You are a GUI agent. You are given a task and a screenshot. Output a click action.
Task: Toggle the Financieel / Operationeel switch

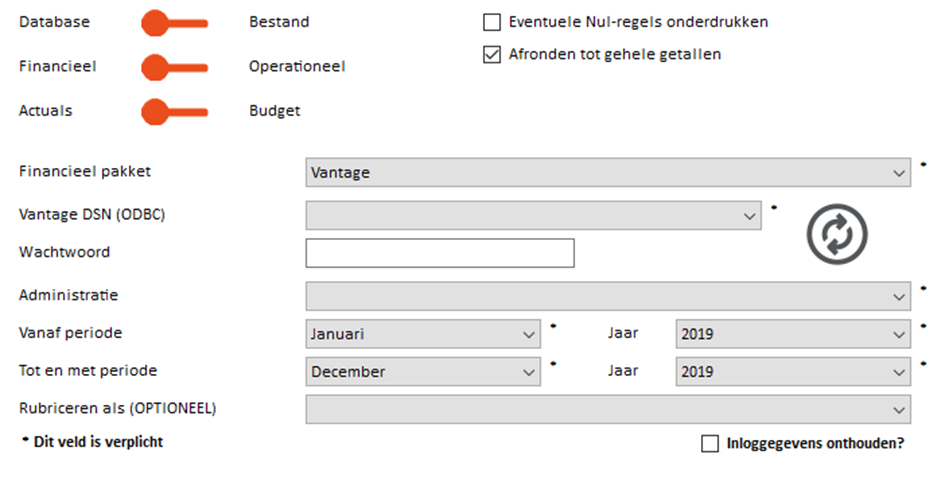coord(175,68)
